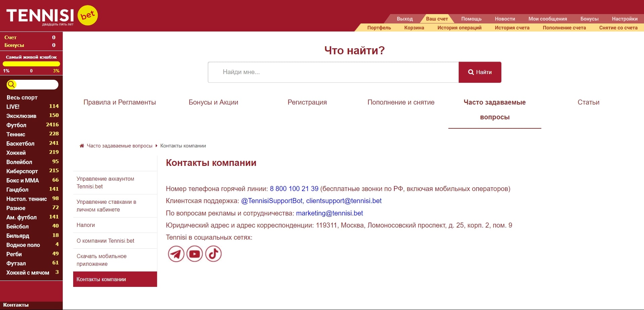Go to Корзина submenu item

click(414, 27)
